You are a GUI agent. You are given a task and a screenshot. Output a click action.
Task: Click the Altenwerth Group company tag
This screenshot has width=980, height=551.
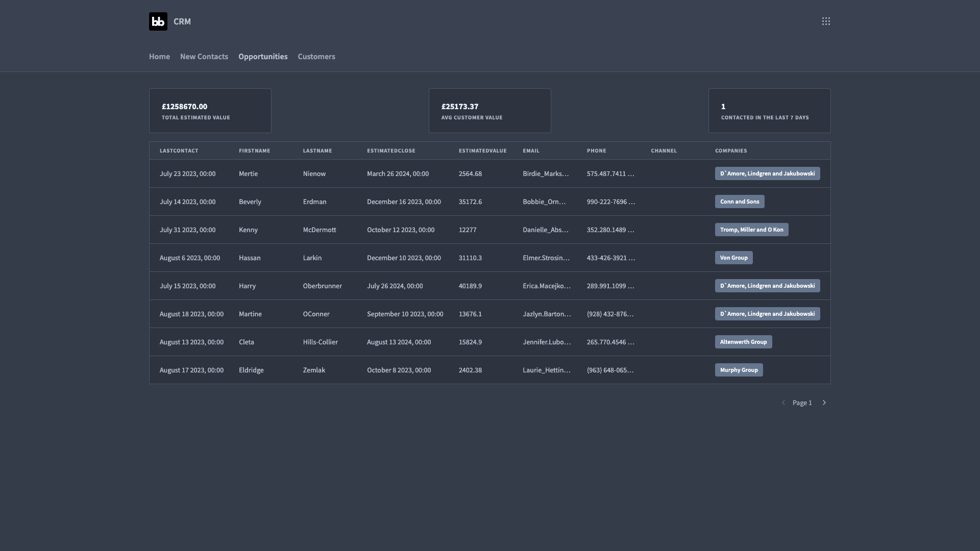tap(743, 342)
